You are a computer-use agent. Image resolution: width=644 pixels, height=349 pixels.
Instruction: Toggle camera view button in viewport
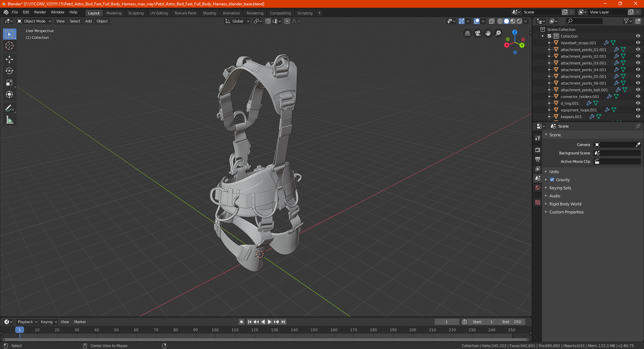[478, 33]
